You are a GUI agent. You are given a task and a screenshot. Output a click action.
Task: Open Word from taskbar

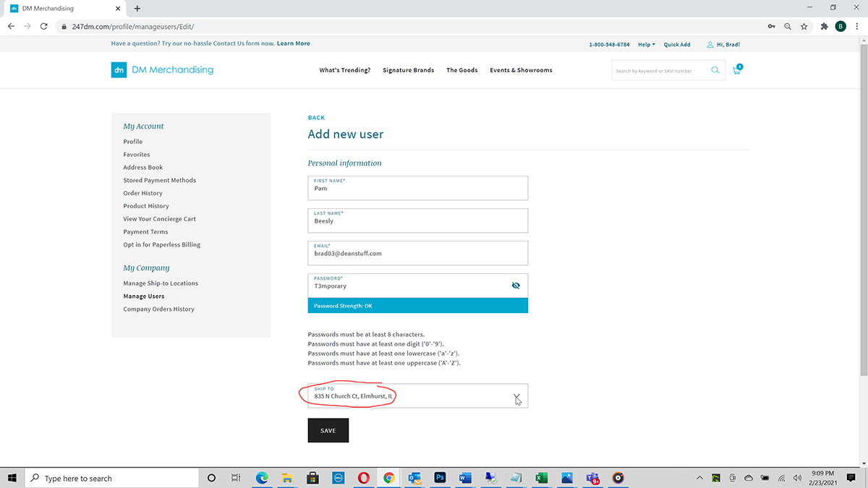coord(464,478)
